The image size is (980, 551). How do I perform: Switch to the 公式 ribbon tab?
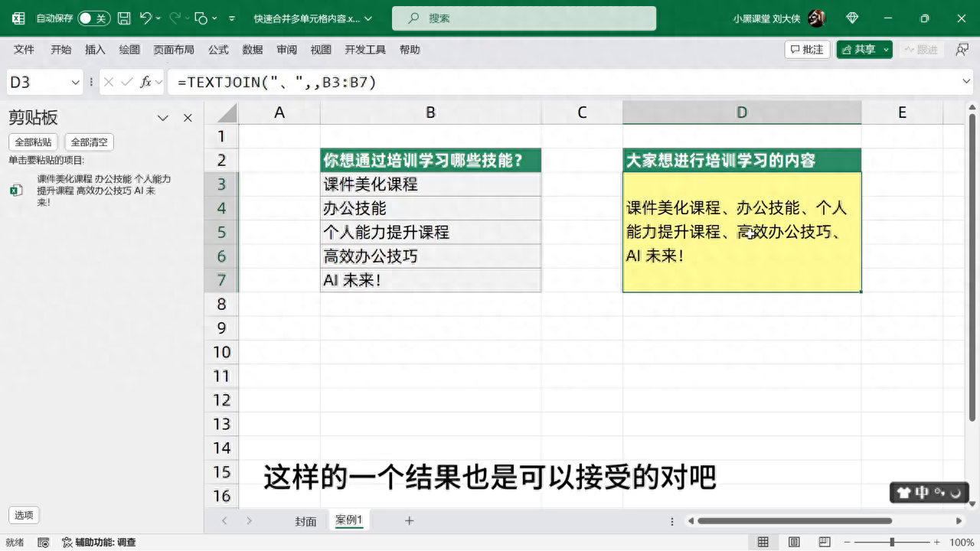(x=218, y=50)
